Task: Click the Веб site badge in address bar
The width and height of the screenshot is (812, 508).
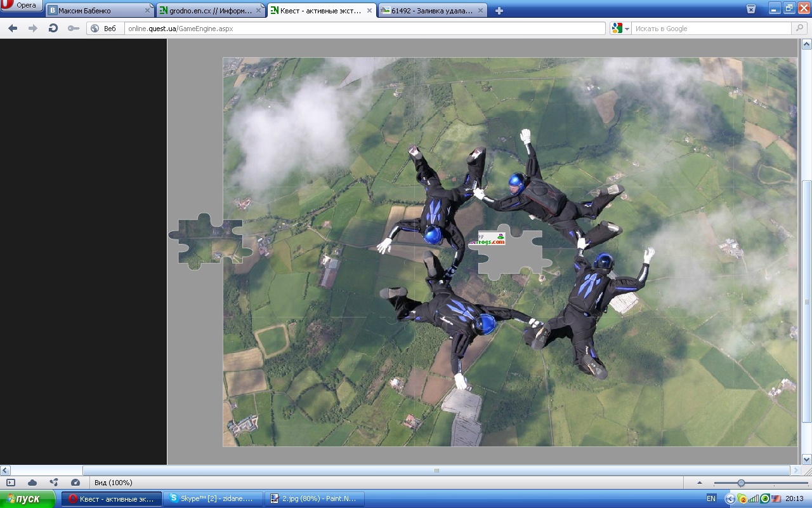Action: (x=104, y=29)
